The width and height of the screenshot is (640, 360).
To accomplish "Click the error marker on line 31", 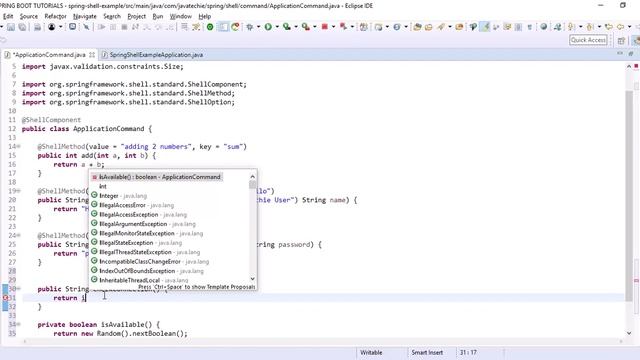I will [5, 298].
